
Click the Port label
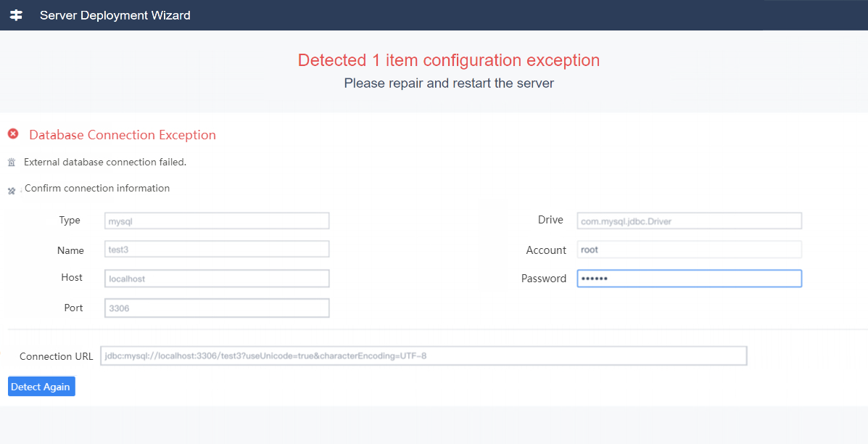point(74,308)
